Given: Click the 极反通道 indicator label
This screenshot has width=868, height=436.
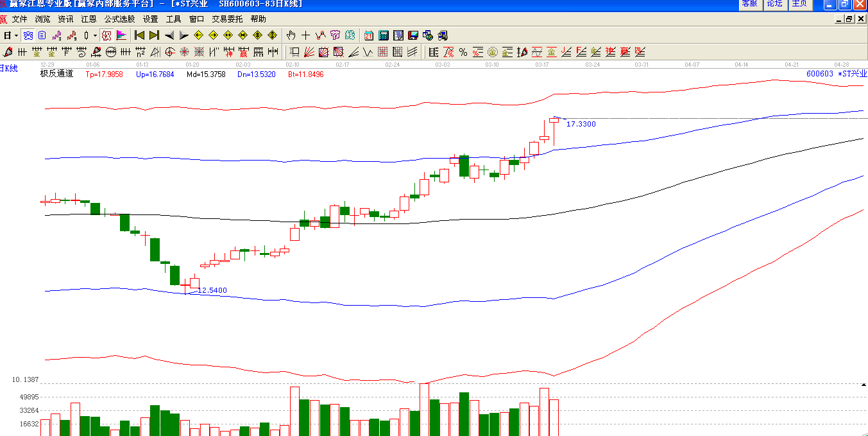Looking at the screenshot, I should coord(57,74).
